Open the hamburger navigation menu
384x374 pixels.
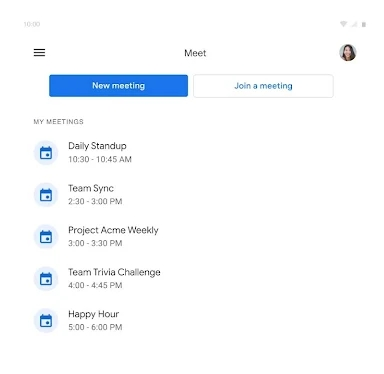(39, 53)
